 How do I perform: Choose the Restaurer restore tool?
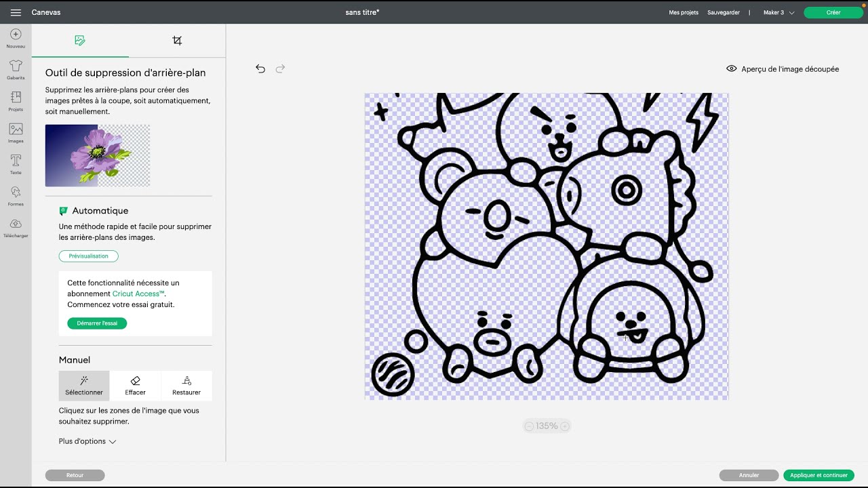tap(186, 386)
